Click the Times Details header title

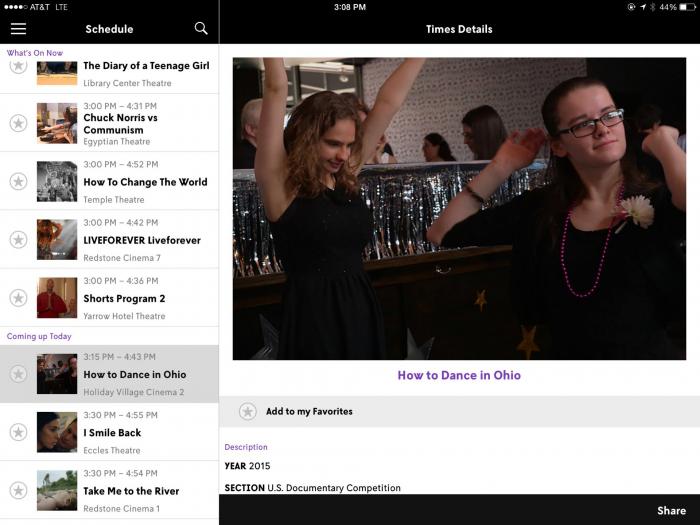click(459, 29)
